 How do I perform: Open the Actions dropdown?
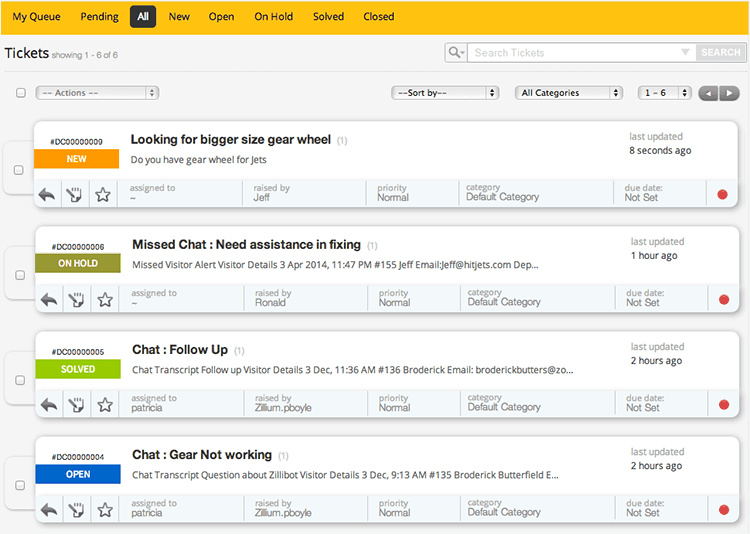tap(97, 93)
